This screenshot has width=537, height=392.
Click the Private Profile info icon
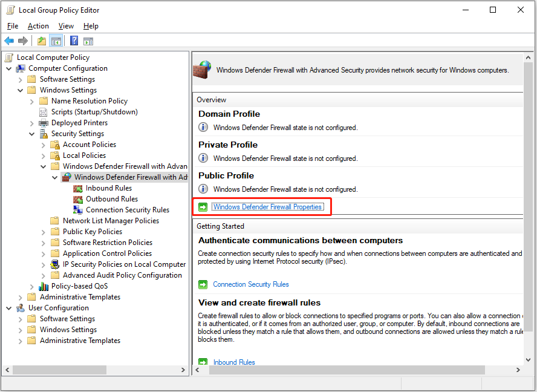[203, 158]
